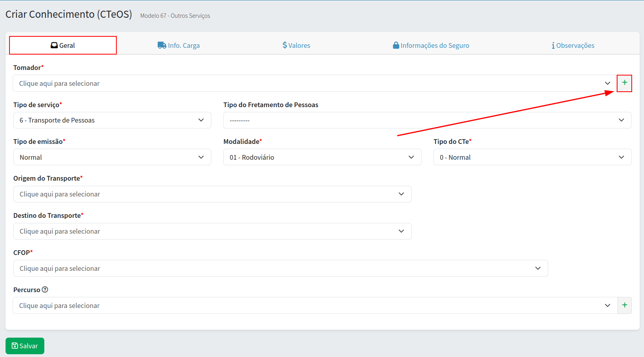Click the dollar sign icon on Valores

(x=285, y=45)
